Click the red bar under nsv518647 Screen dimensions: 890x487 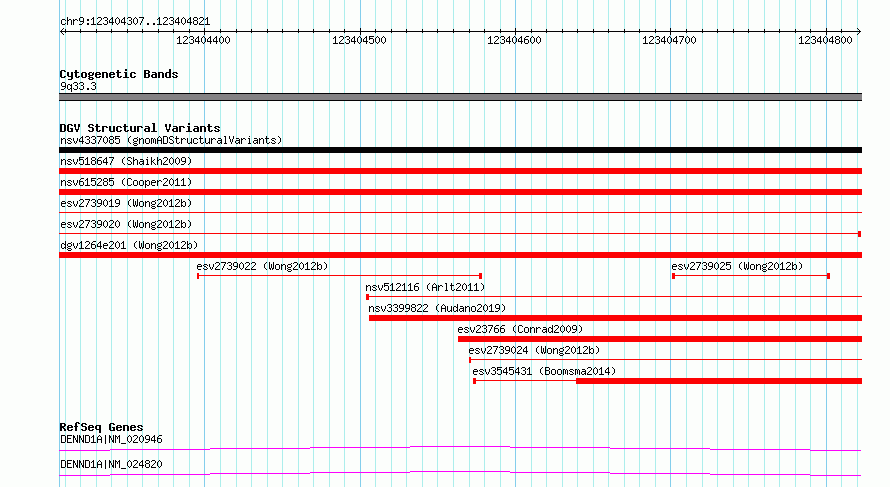[x=460, y=171]
